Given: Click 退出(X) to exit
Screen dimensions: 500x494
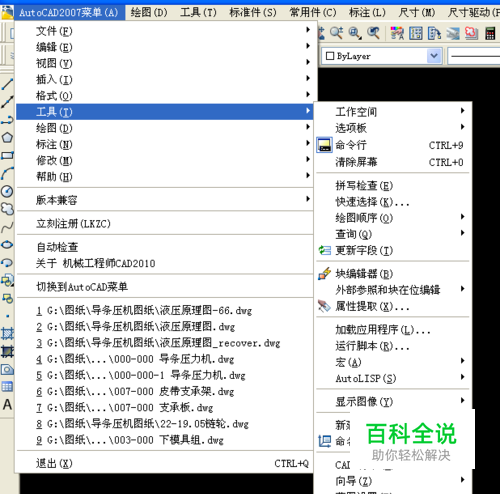Looking at the screenshot, I should pyautogui.click(x=165, y=463).
